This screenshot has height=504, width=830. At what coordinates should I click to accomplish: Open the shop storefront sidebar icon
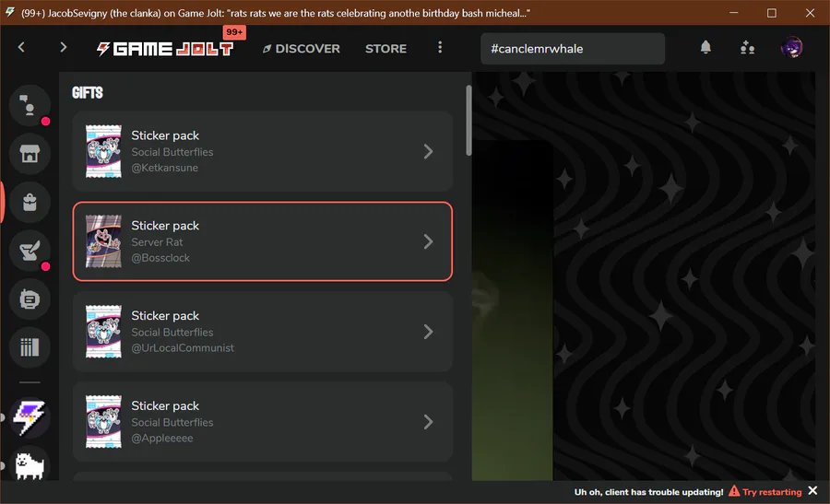tap(30, 154)
